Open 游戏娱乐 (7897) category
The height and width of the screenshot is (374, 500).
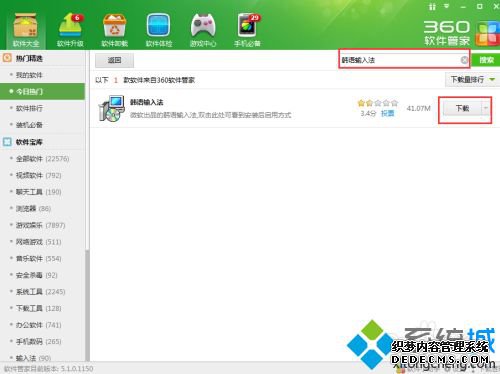click(x=43, y=225)
